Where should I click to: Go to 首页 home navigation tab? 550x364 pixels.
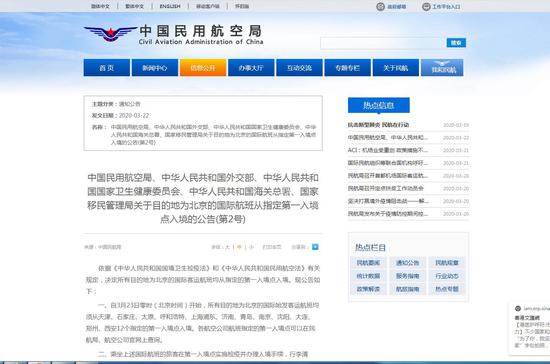107,68
